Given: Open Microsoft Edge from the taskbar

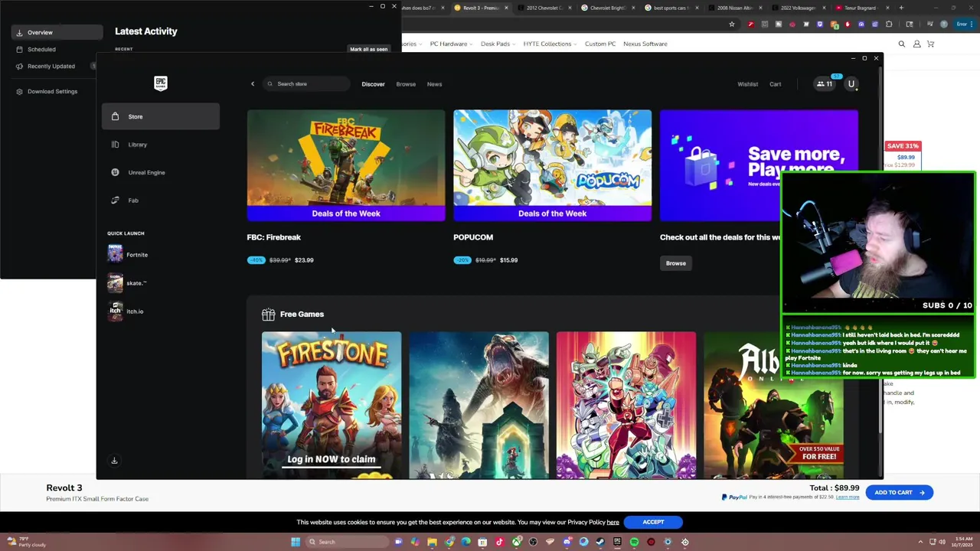Looking at the screenshot, I should 465,542.
